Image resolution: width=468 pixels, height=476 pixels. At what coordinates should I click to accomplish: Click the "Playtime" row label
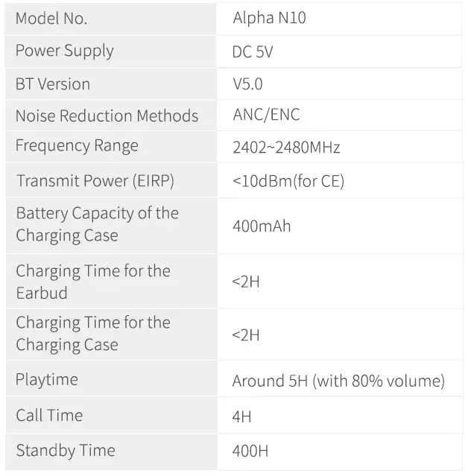tap(47, 380)
